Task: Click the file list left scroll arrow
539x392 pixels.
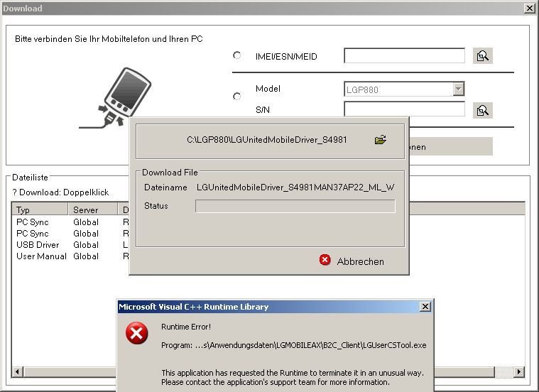Action: pos(18,371)
